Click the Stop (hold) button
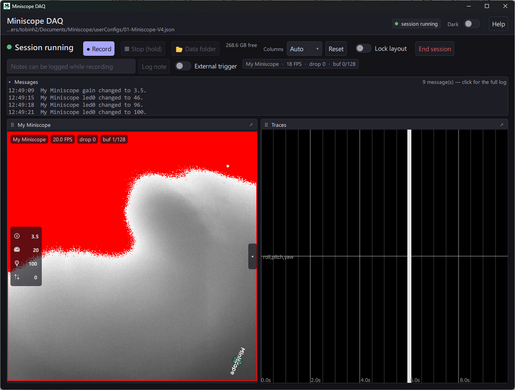Screen dimensions: 515x390 (143, 49)
